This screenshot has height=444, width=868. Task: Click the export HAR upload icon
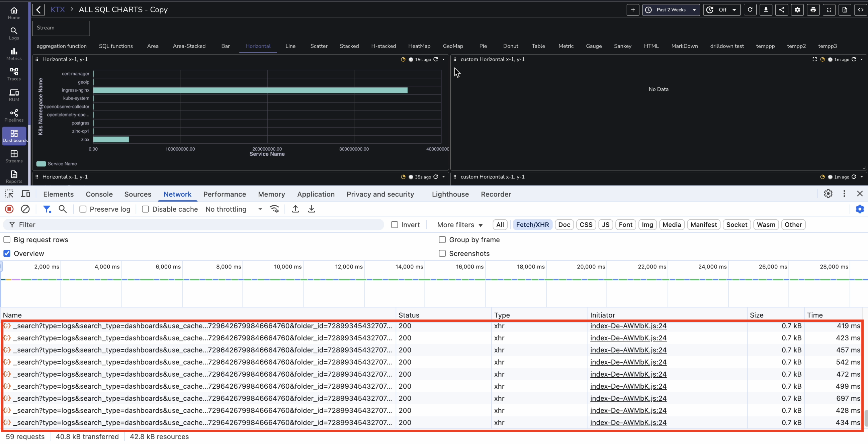point(295,209)
